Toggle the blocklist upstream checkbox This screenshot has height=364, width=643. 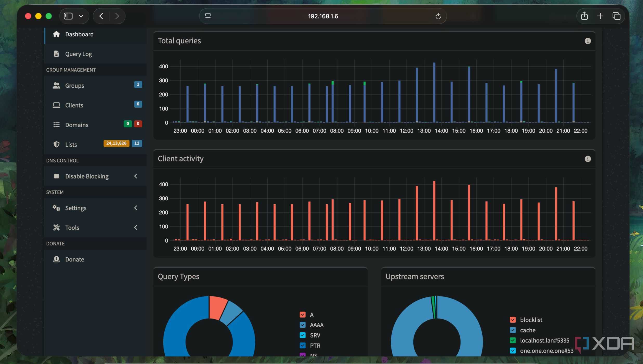[x=513, y=320]
